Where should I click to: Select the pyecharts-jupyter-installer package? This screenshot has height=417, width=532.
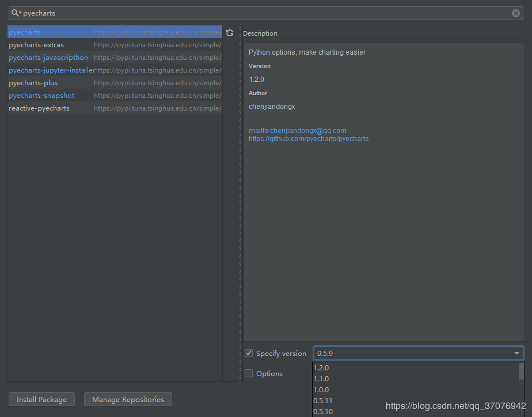[115, 70]
